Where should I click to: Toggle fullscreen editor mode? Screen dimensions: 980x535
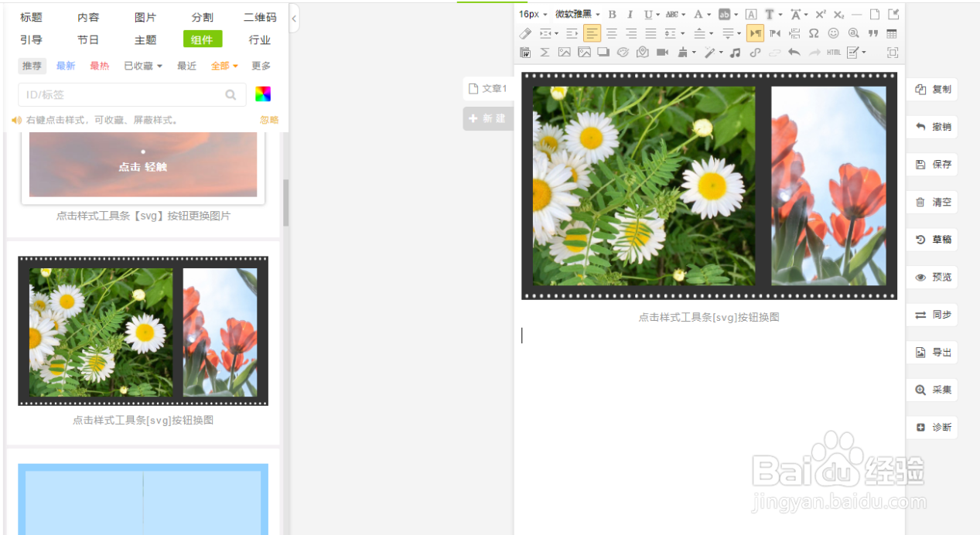click(x=893, y=53)
